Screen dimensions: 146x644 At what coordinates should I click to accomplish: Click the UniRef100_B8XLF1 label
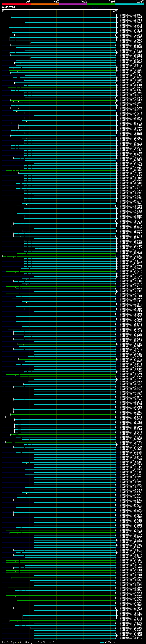(x=131, y=339)
